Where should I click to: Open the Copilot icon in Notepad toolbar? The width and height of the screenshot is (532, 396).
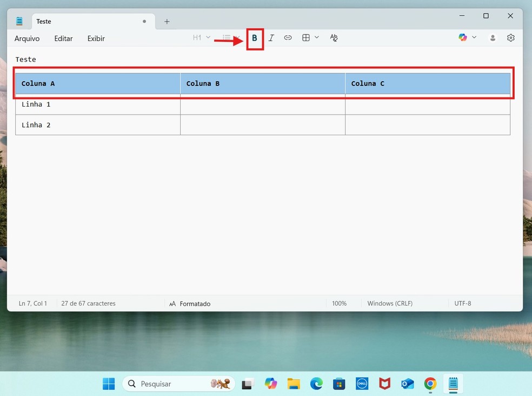463,37
